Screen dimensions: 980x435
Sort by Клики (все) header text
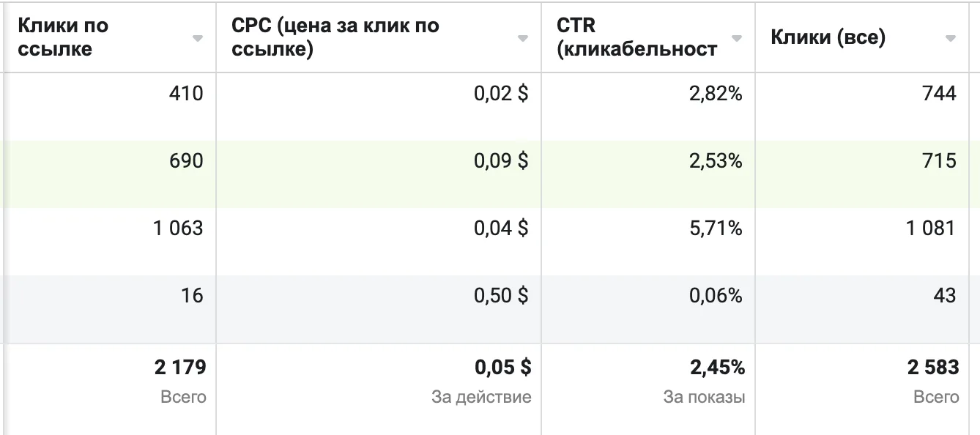[x=828, y=38]
